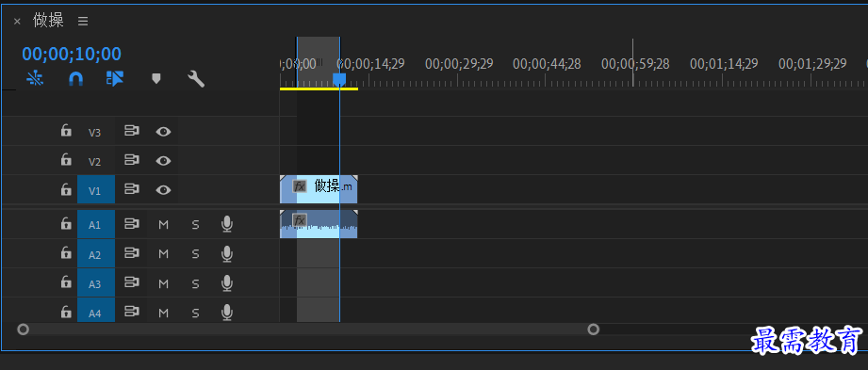Solo track A4
The image size is (868, 370).
tap(195, 313)
